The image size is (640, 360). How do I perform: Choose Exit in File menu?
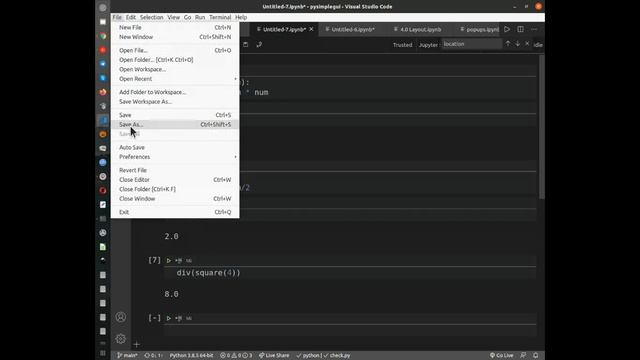click(175, 212)
